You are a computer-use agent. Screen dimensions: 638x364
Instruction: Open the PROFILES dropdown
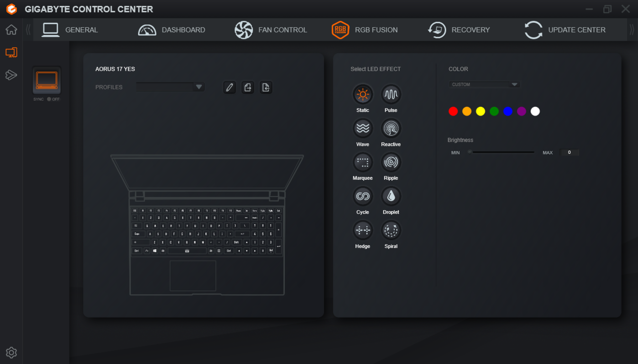point(170,87)
